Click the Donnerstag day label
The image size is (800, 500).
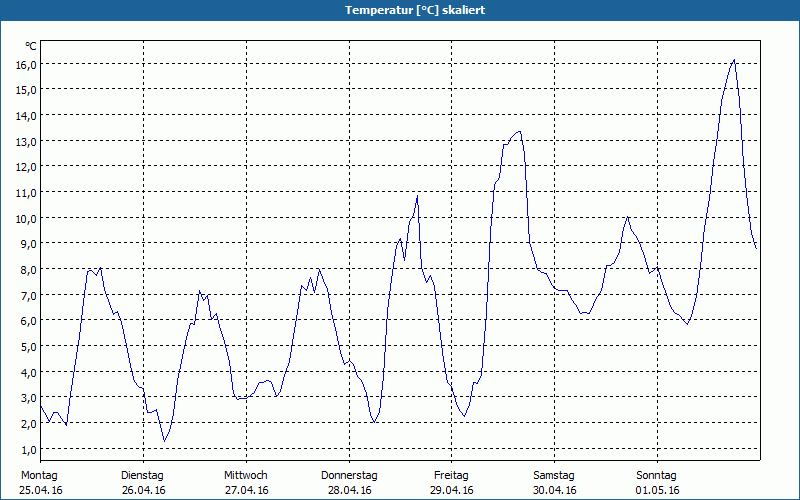[349, 475]
